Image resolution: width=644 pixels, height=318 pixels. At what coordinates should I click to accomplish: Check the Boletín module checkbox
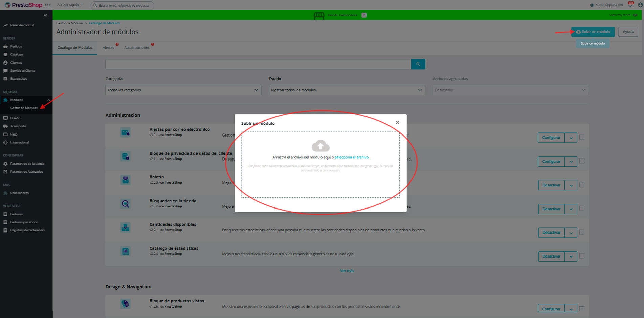(x=582, y=185)
